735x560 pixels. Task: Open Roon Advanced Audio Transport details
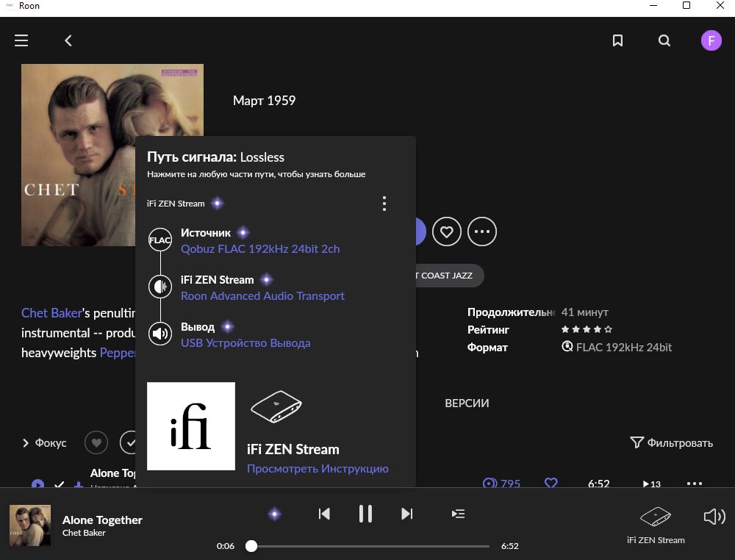coord(262,295)
